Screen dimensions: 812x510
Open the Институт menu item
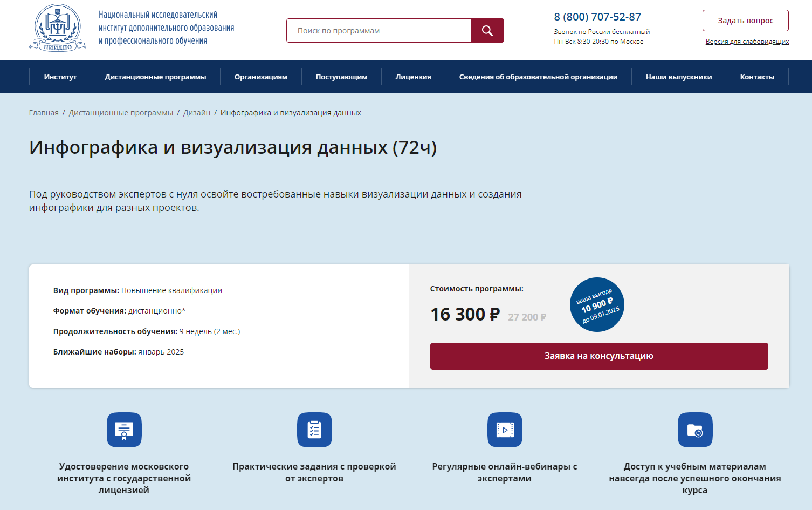60,77
